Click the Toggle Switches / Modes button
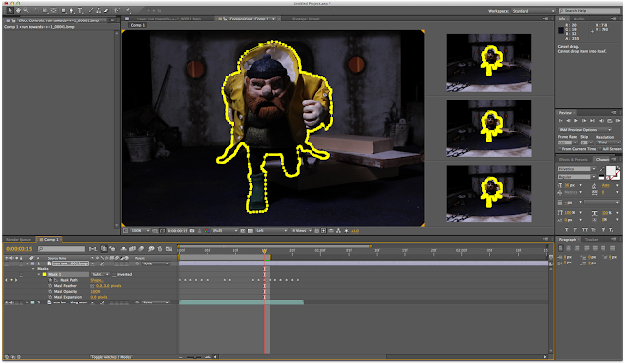 tap(110, 357)
